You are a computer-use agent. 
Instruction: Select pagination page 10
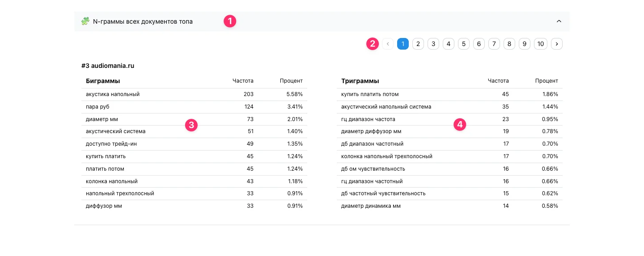point(541,44)
